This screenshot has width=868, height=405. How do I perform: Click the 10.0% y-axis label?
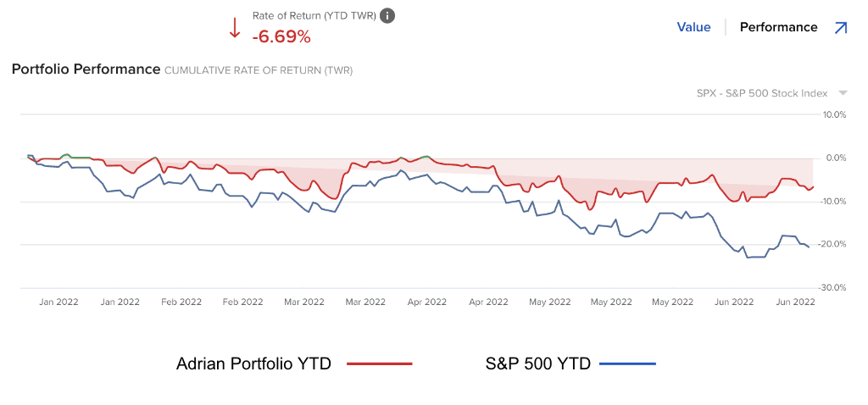[835, 114]
